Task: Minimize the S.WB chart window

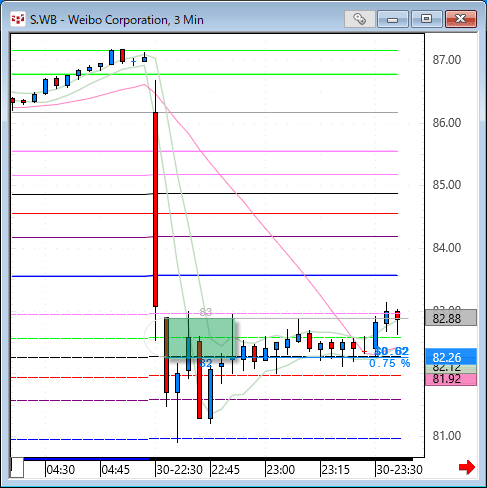Action: click(x=393, y=19)
